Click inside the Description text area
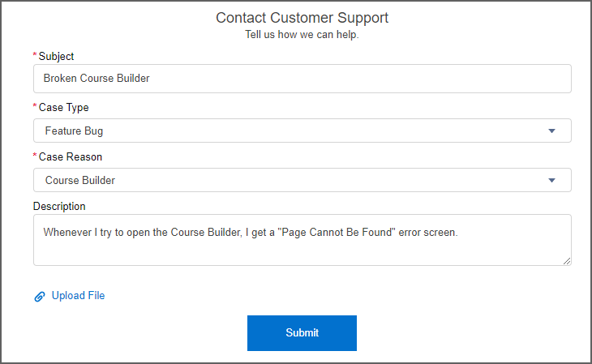Screen dimensions: 592x364 (302, 247)
